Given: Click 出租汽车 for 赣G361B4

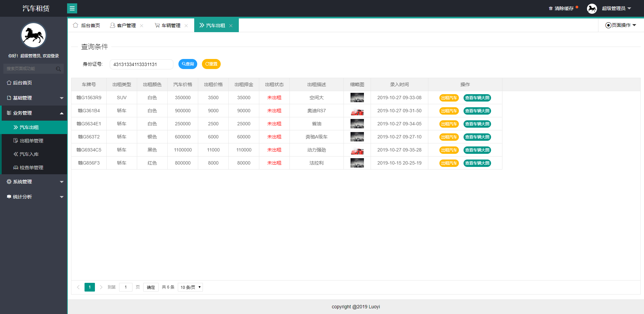Looking at the screenshot, I should point(449,111).
